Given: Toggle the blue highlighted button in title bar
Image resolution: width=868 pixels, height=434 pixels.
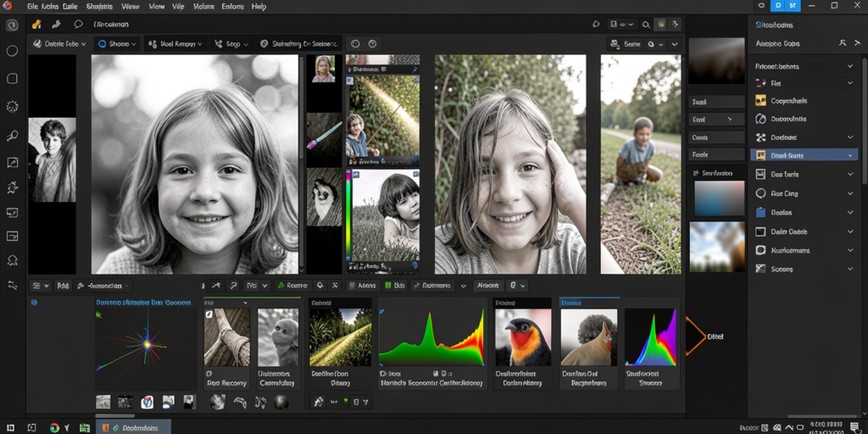Looking at the screenshot, I should [779, 6].
